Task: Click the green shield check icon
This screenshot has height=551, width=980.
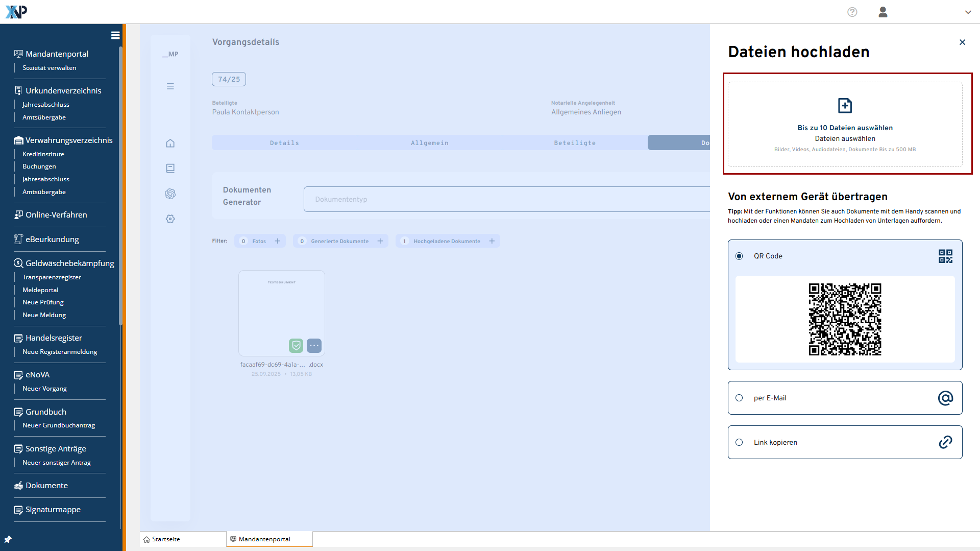Action: (296, 346)
